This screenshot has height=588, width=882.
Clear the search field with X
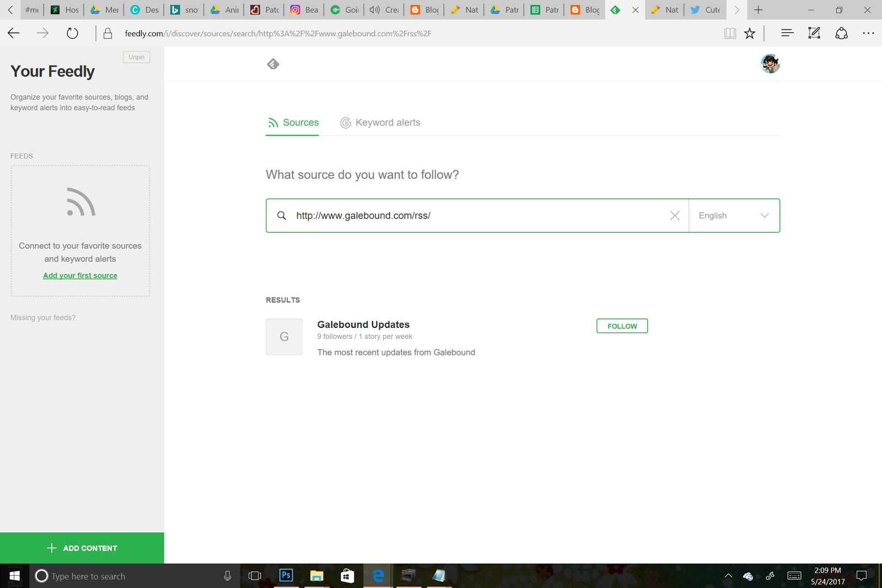click(x=675, y=215)
